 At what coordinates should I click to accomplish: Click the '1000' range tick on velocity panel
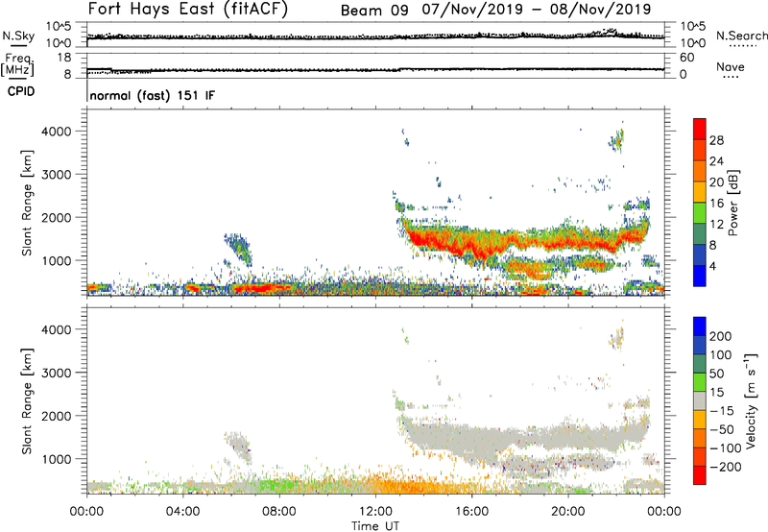(56, 460)
